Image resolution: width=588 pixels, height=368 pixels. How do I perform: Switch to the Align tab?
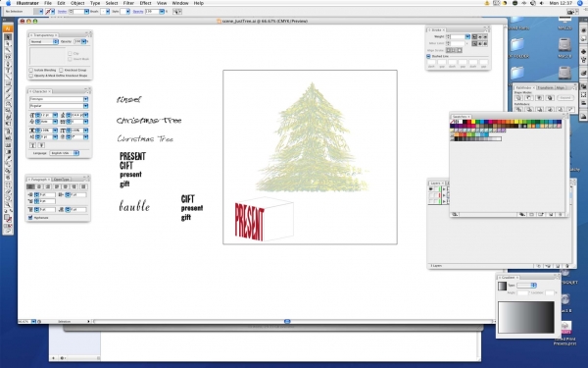pyautogui.click(x=561, y=88)
